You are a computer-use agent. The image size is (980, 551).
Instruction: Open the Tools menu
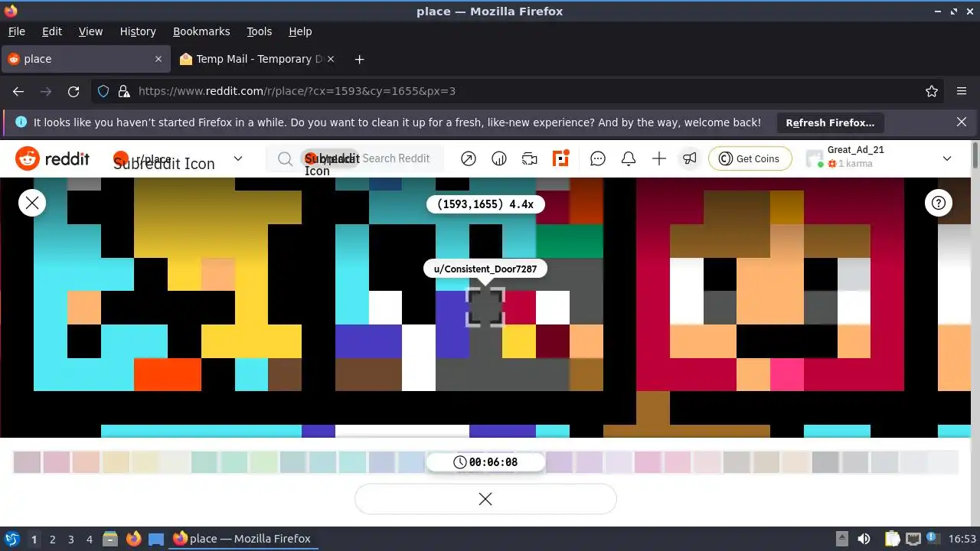tap(259, 31)
